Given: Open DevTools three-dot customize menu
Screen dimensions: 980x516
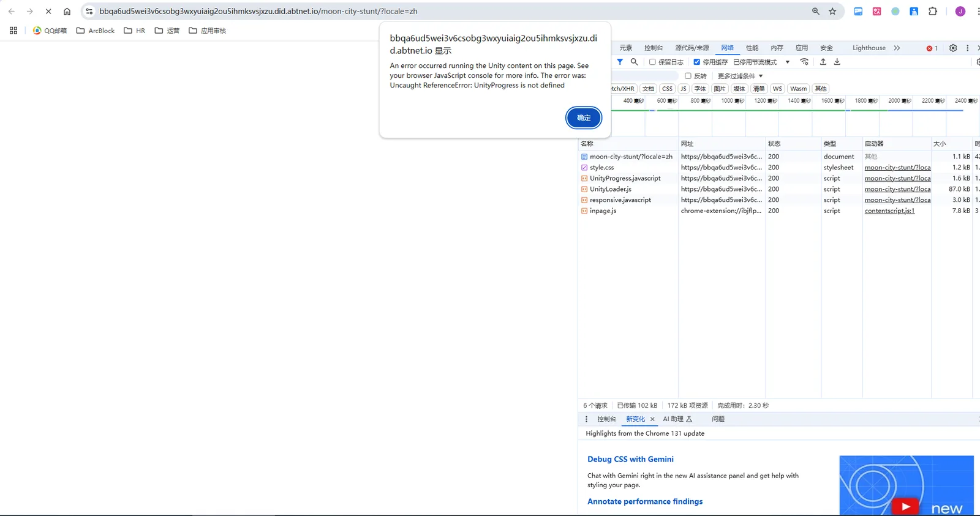Looking at the screenshot, I should point(968,48).
